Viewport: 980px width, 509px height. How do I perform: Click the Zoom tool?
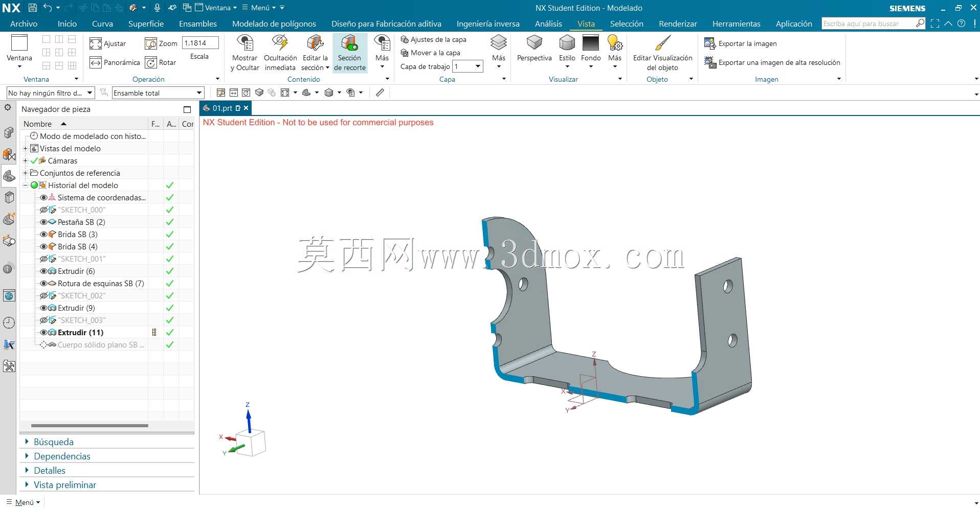[162, 43]
